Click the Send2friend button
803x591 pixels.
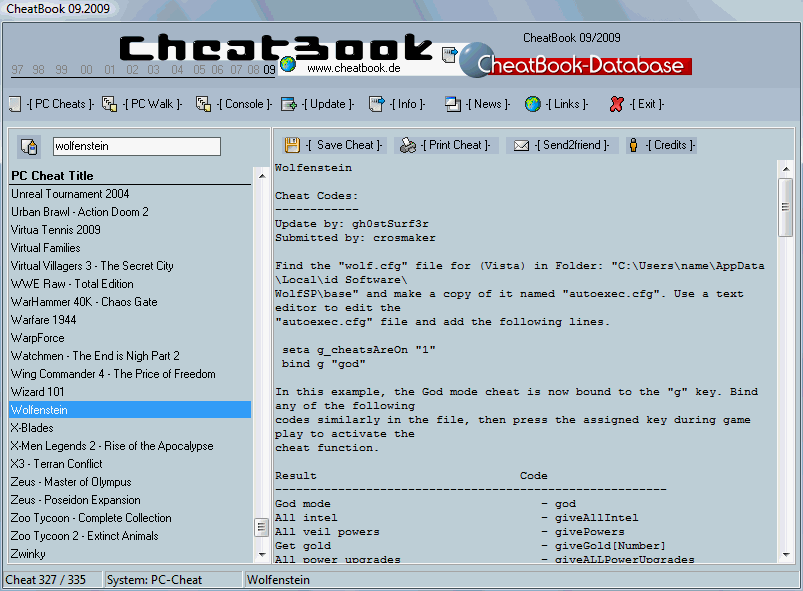tap(562, 145)
